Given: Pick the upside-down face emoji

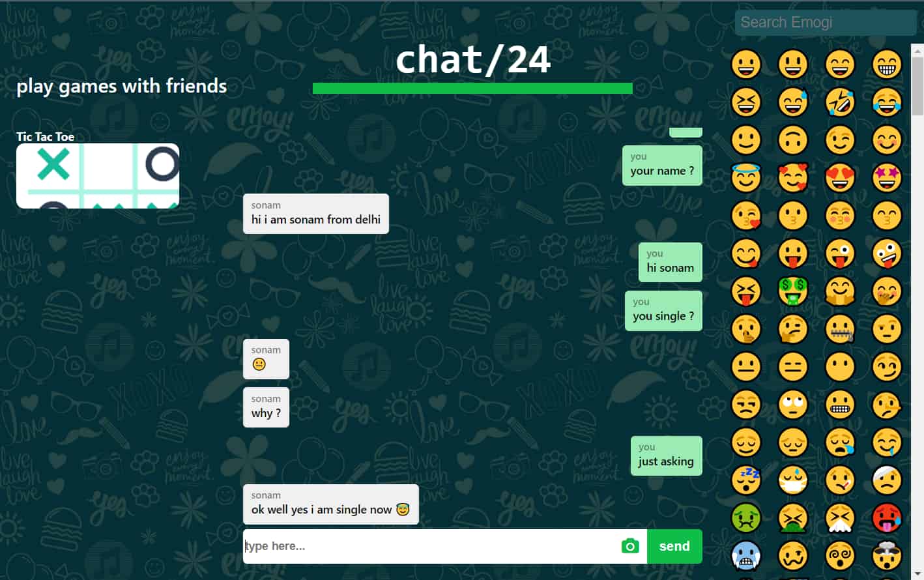Looking at the screenshot, I should coord(793,140).
